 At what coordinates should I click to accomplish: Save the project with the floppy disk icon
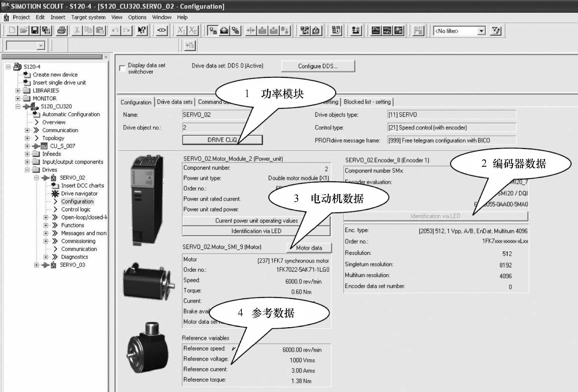(x=35, y=31)
